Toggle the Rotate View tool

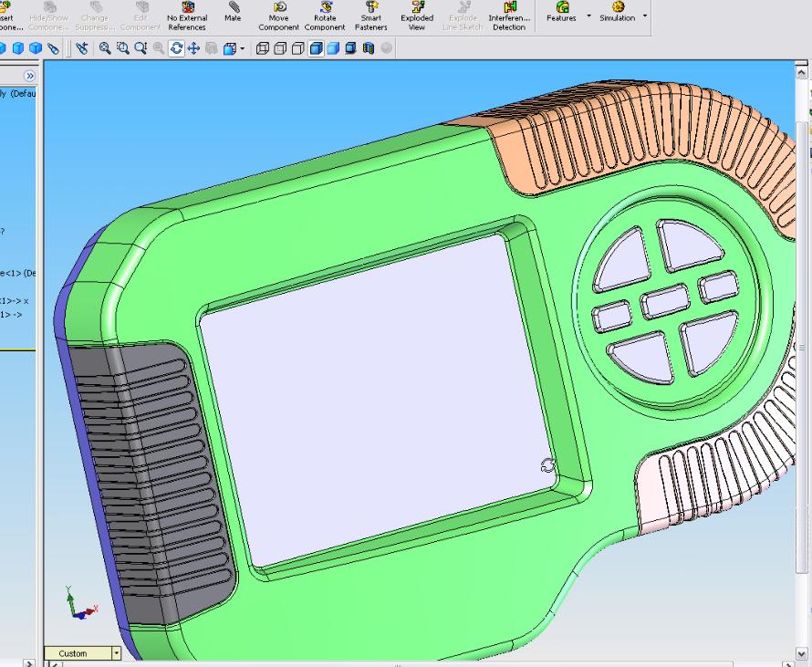coord(176,48)
